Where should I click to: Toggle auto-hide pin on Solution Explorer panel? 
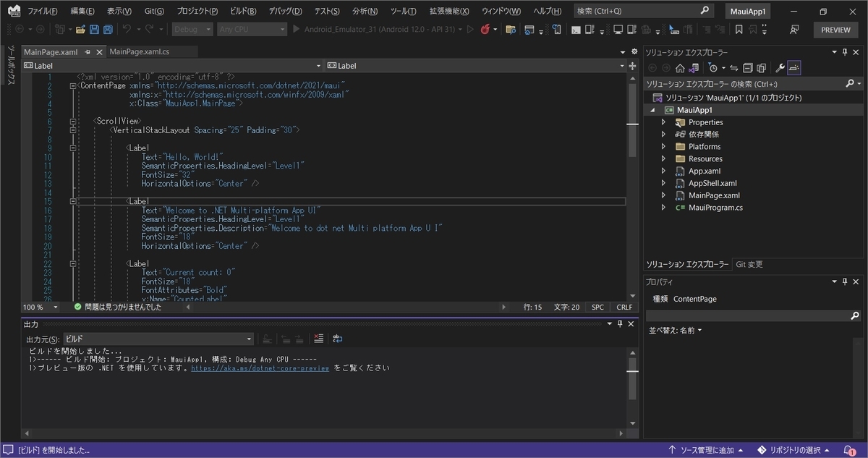[x=844, y=52]
